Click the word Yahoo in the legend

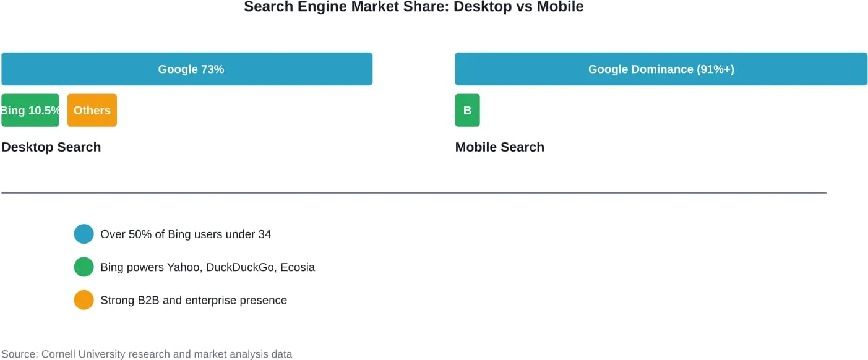click(x=184, y=267)
